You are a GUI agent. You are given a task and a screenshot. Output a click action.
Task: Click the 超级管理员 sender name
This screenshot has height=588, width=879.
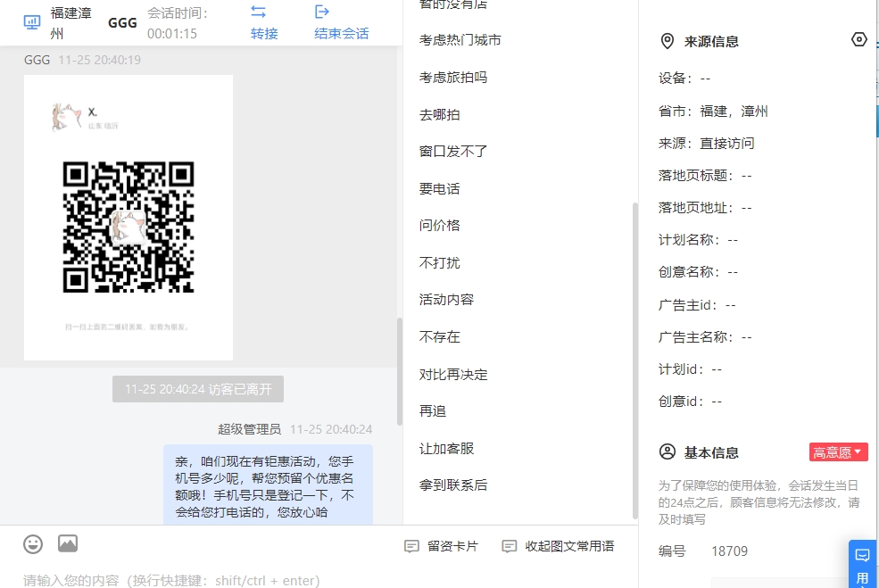pos(250,429)
